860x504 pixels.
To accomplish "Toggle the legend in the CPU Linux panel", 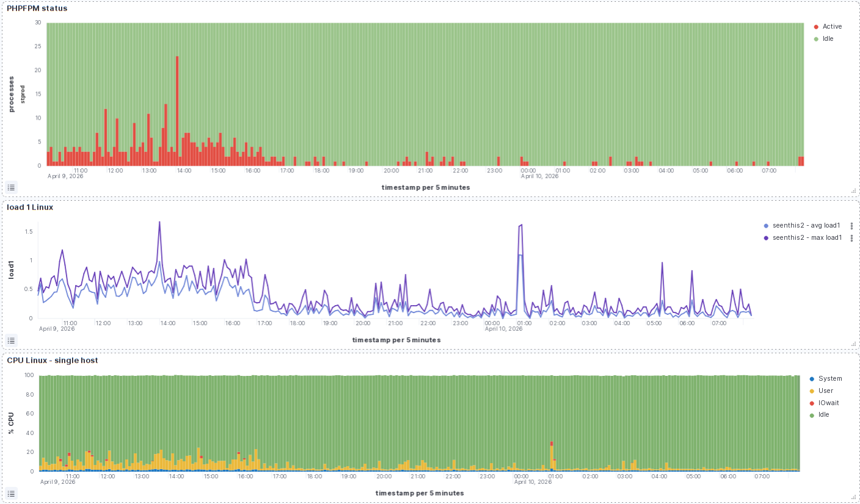I will click(x=11, y=493).
